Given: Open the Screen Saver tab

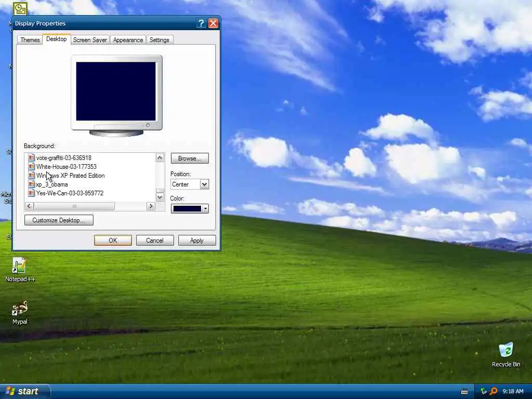Looking at the screenshot, I should (x=90, y=40).
